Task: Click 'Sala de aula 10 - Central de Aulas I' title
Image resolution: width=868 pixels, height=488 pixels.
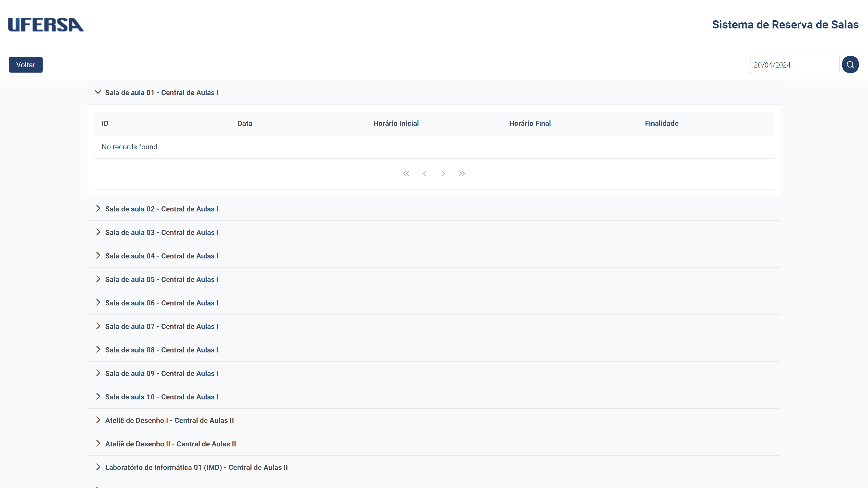Action: click(162, 397)
